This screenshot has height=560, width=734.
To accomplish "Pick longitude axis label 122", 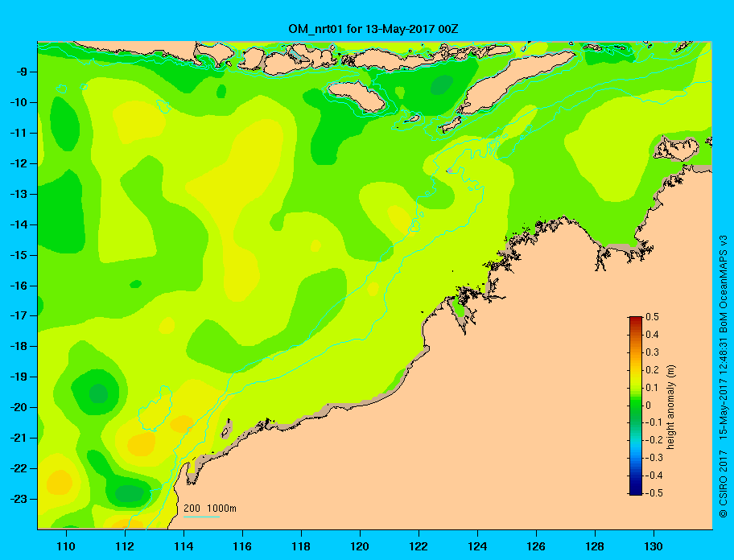I will [419, 546].
